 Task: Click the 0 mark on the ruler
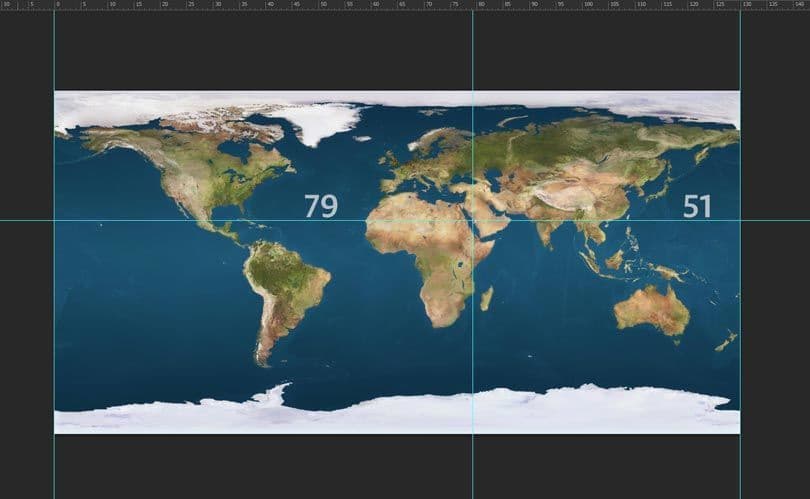pyautogui.click(x=57, y=4)
